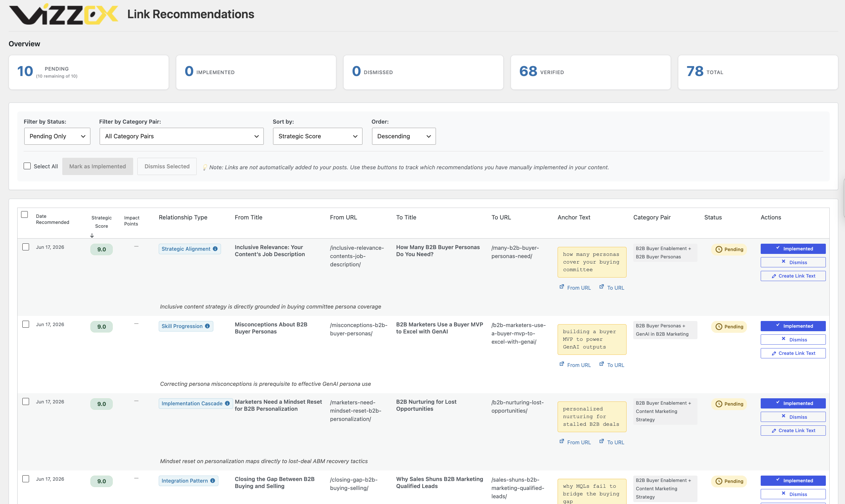Create Link Text for Mindset Reset row
Screen dimensions: 845x504
point(793,430)
